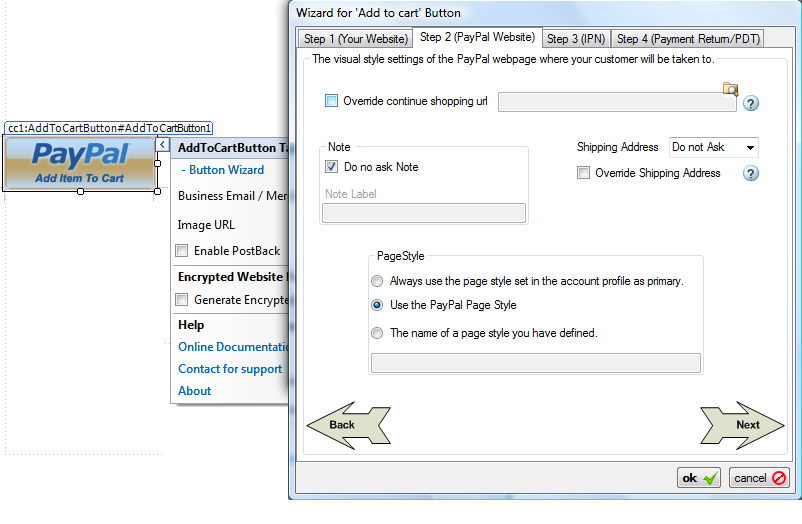802x524 pixels.
Task: Click Contact for support link
Action: (x=230, y=369)
